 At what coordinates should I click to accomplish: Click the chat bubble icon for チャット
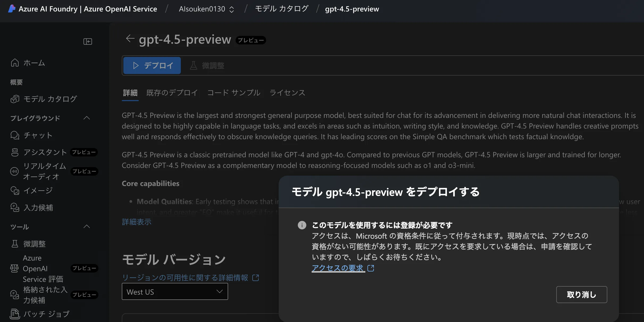[15, 135]
